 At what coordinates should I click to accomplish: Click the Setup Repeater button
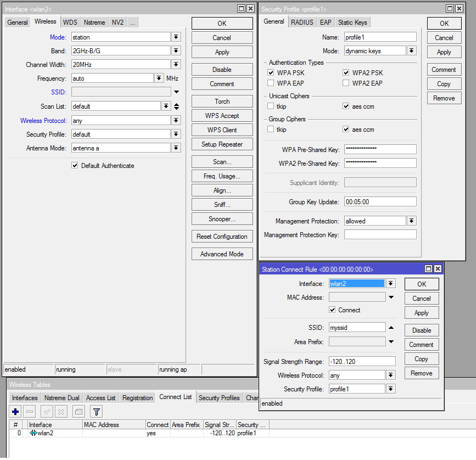pyautogui.click(x=222, y=144)
